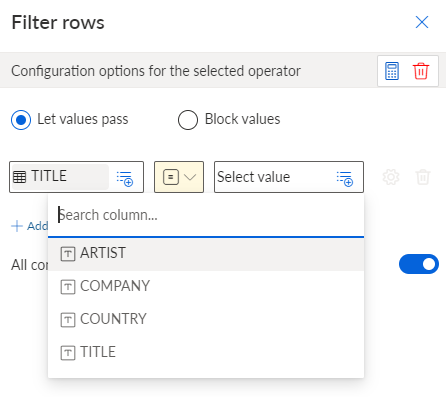Close the Filter rows panel
This screenshot has height=397, width=446.
422,22
